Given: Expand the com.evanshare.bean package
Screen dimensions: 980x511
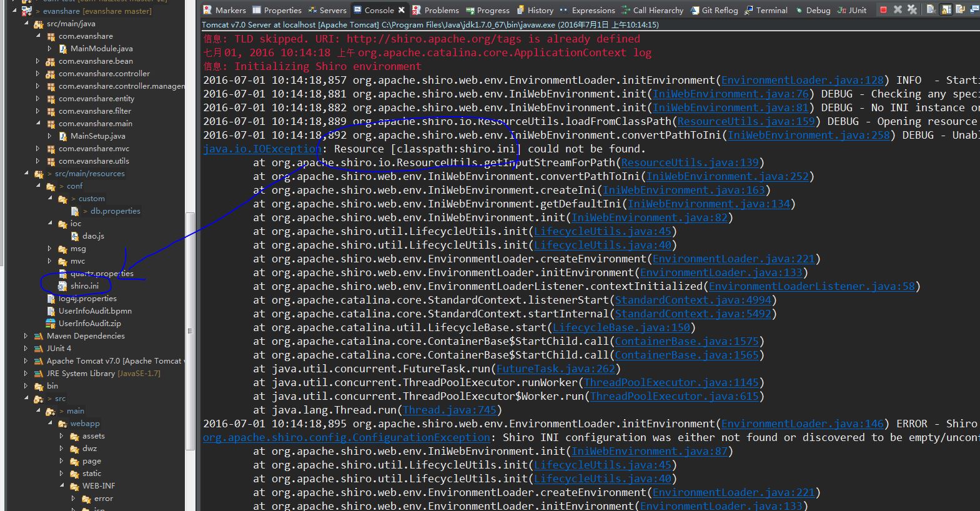Looking at the screenshot, I should 38,61.
